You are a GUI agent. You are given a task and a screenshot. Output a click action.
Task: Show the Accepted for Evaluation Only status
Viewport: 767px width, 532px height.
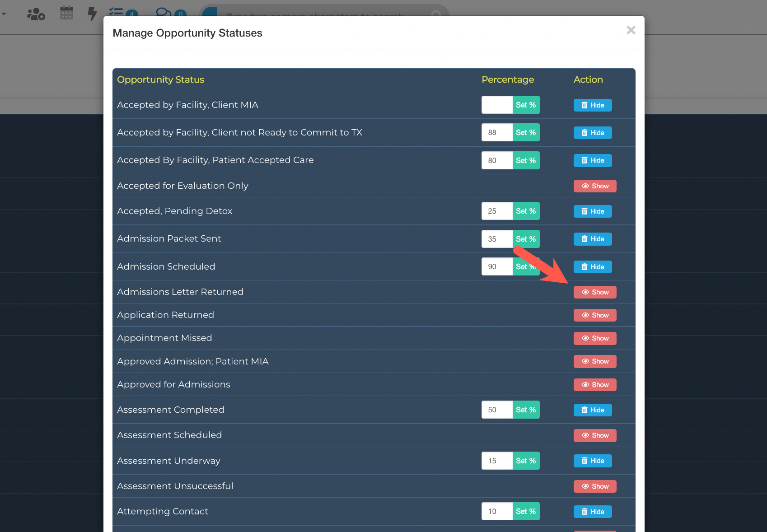click(594, 186)
